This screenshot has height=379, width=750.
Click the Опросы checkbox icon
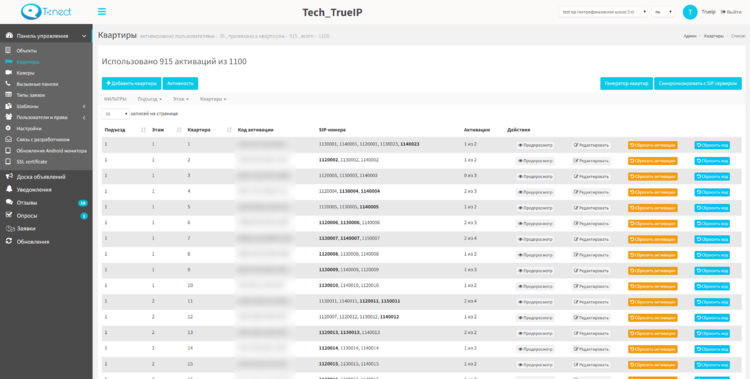point(9,215)
